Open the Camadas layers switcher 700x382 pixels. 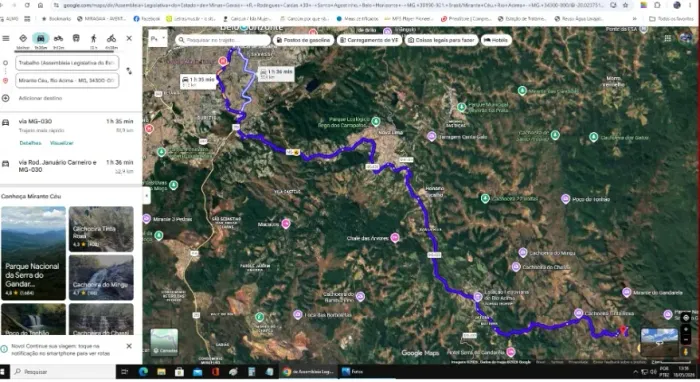pos(164,342)
